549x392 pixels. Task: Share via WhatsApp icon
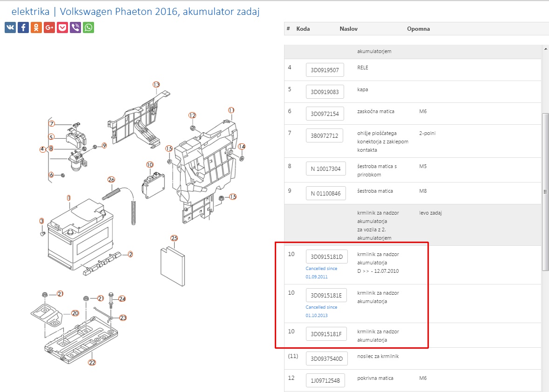[88, 27]
